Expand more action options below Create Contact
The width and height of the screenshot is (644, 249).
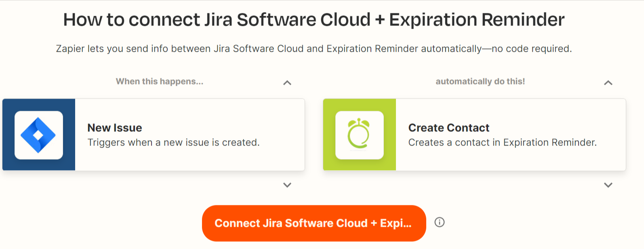608,185
